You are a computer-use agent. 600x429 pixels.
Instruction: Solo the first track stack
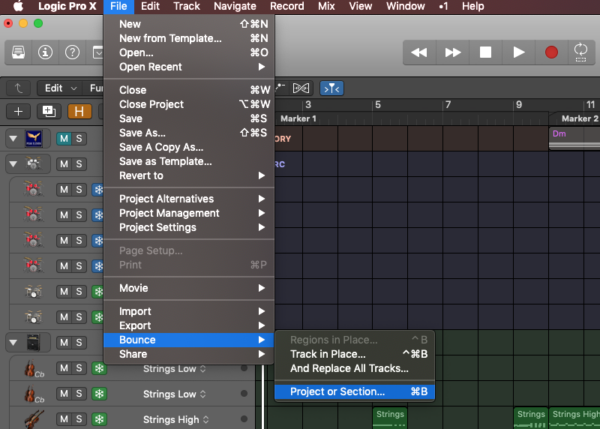[79, 138]
